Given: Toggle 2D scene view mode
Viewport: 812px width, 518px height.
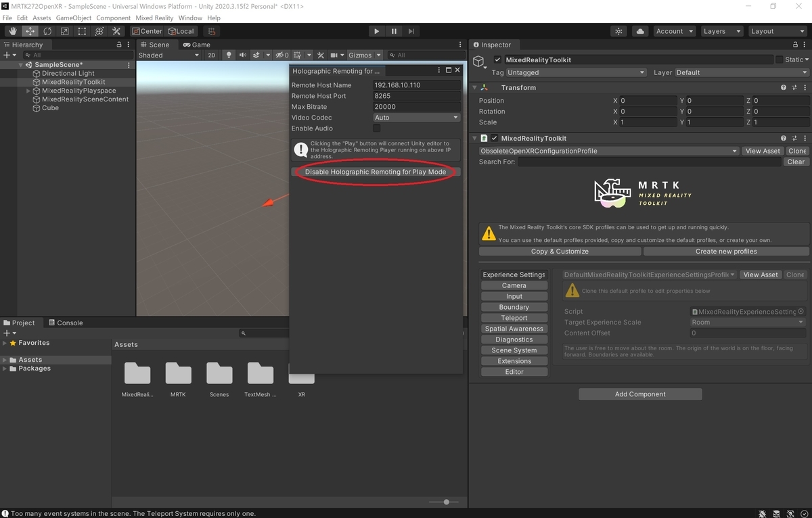Looking at the screenshot, I should pos(211,55).
